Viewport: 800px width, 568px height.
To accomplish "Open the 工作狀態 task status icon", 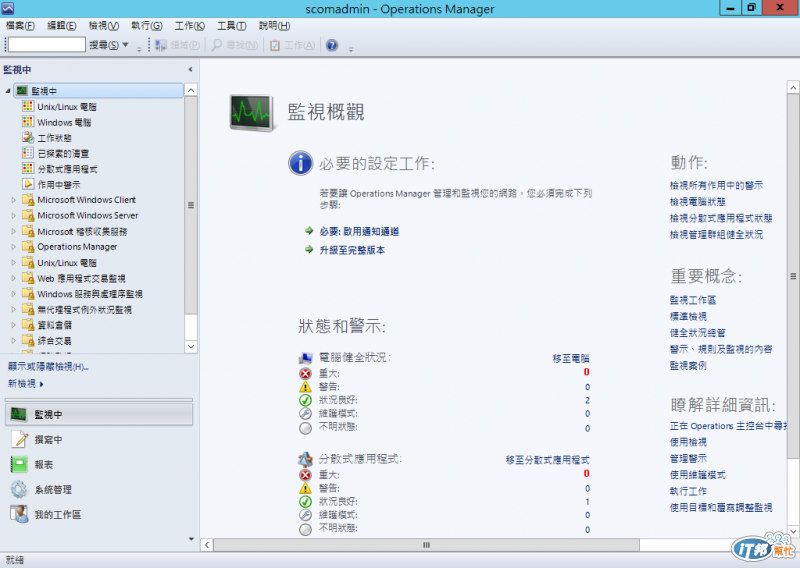I will coord(28,137).
